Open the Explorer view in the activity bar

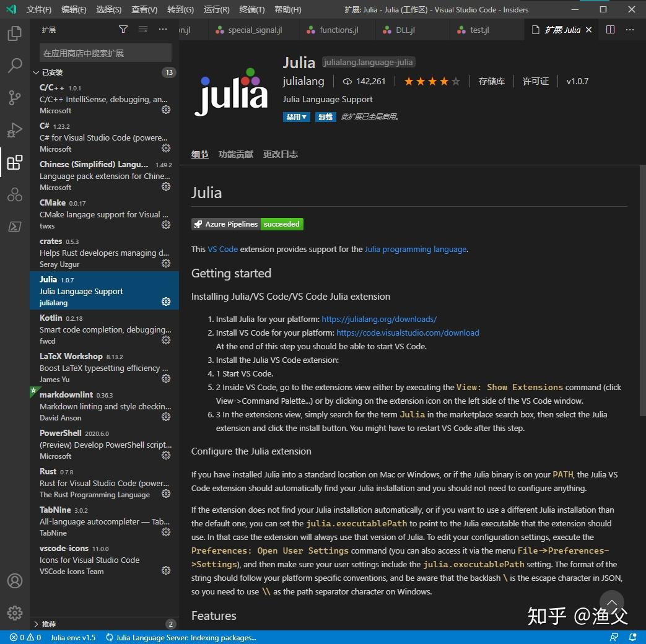point(14,34)
